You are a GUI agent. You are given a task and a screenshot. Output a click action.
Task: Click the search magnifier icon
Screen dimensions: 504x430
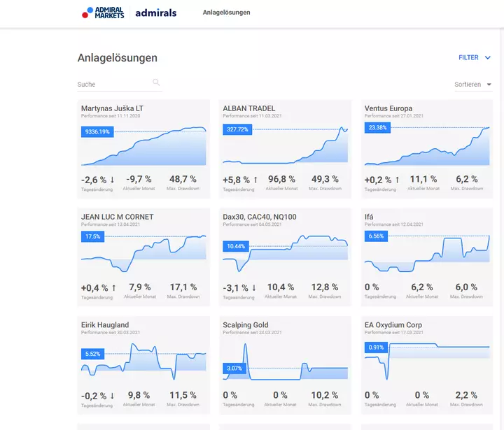click(156, 83)
